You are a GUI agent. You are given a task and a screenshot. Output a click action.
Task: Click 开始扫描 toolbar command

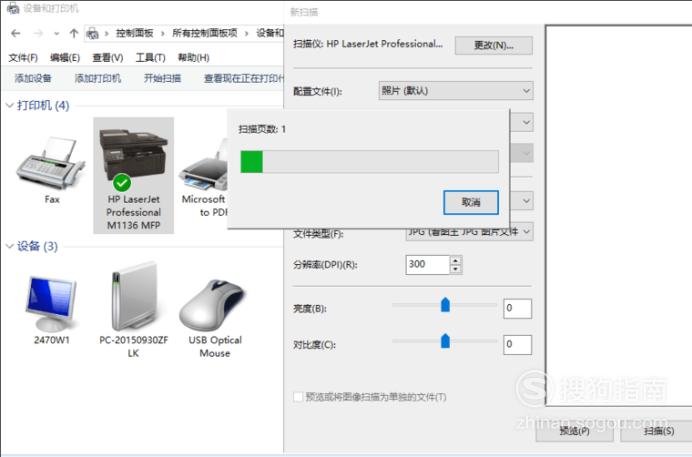[x=162, y=79]
